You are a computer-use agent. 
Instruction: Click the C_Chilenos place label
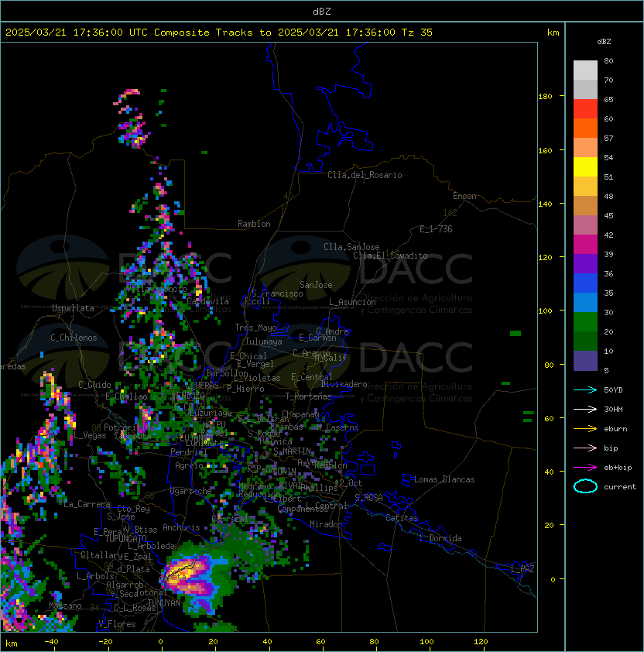tap(74, 338)
